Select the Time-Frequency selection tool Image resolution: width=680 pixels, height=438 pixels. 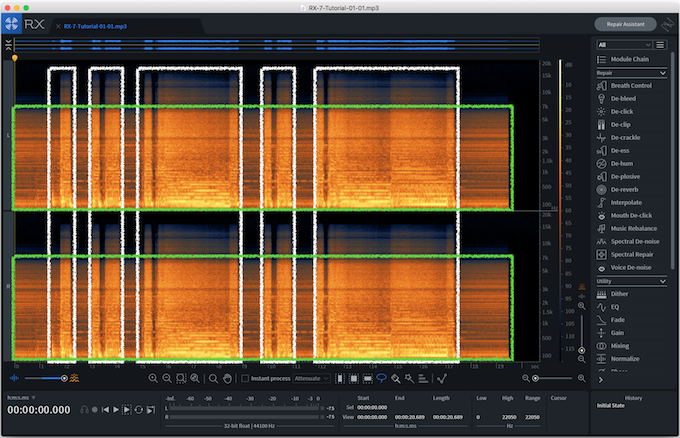click(354, 379)
